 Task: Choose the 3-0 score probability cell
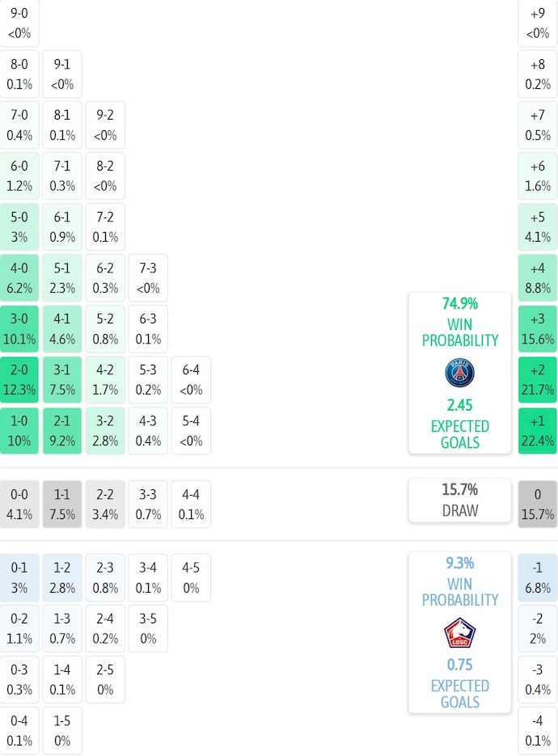(x=19, y=329)
